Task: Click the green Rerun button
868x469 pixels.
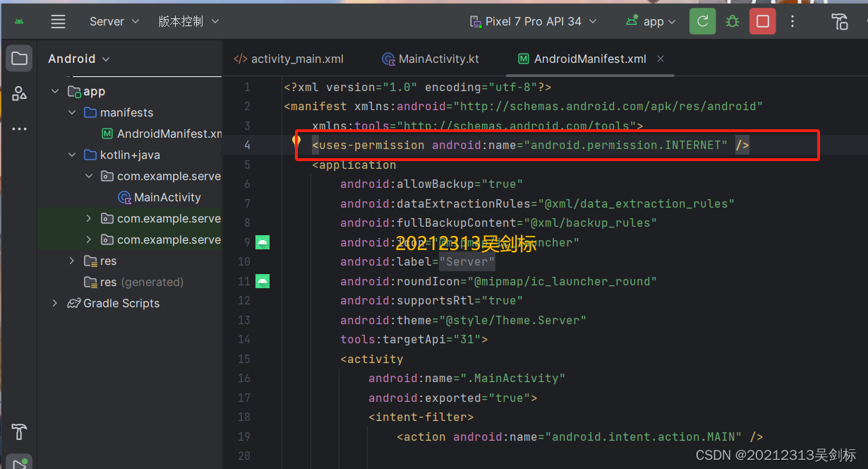Action: coord(702,21)
